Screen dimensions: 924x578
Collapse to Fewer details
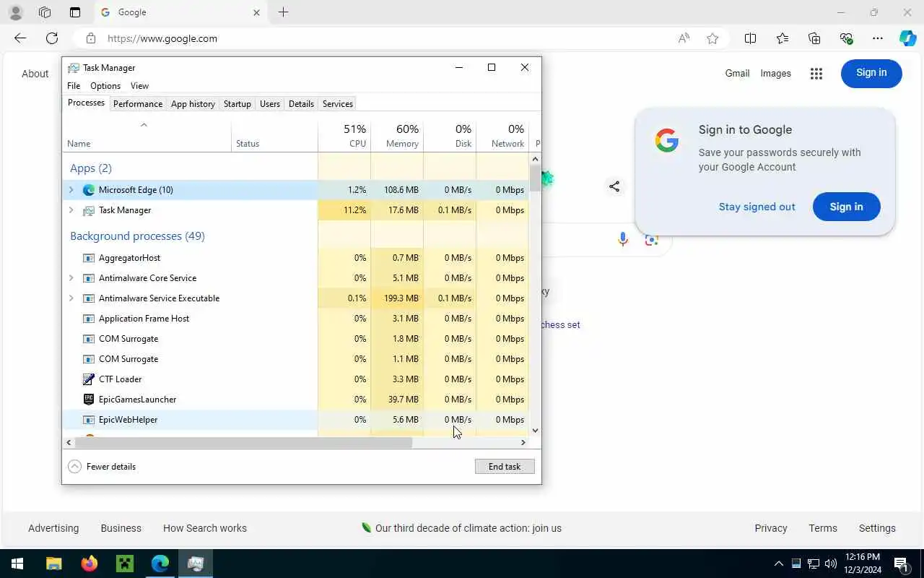click(x=102, y=467)
